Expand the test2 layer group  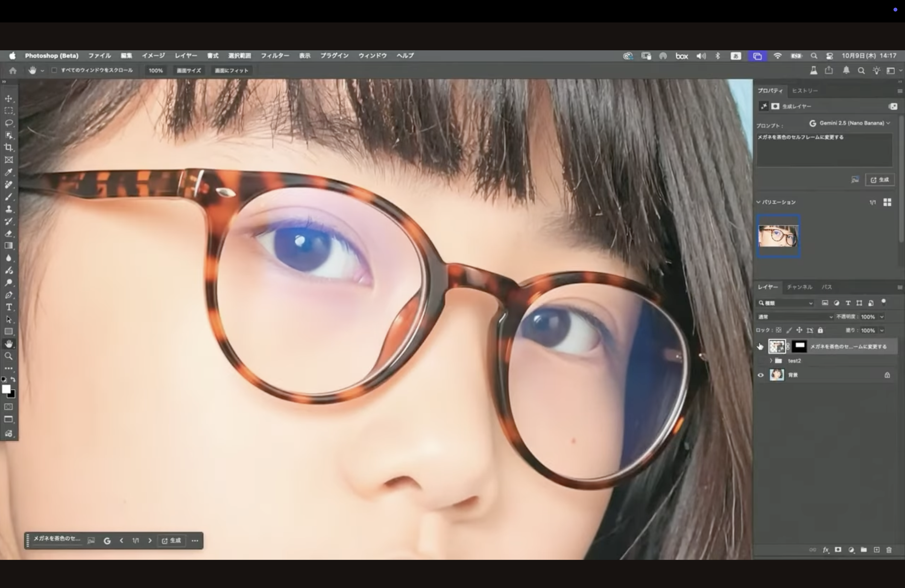click(x=771, y=360)
